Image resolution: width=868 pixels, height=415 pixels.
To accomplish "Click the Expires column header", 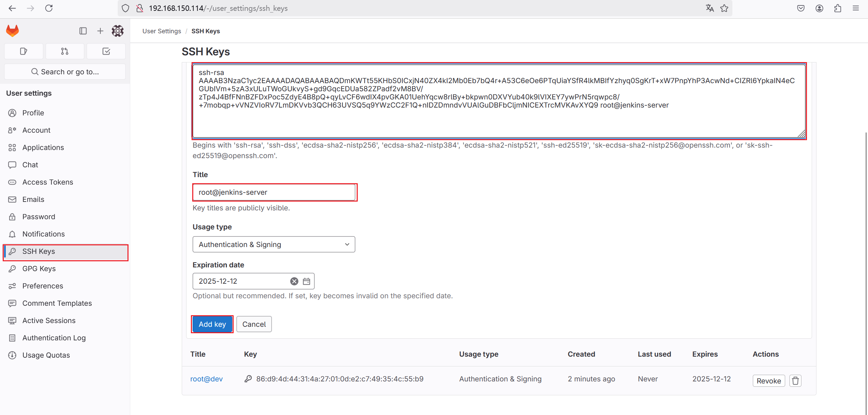I will 705,354.
